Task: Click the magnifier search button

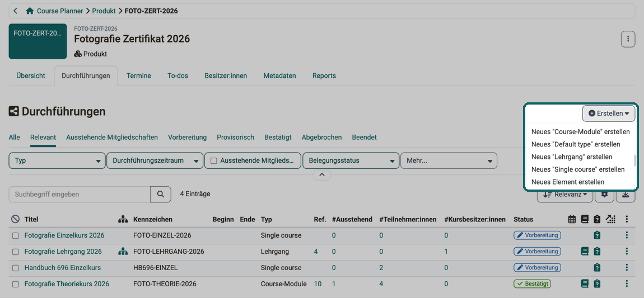Action: pos(161,194)
